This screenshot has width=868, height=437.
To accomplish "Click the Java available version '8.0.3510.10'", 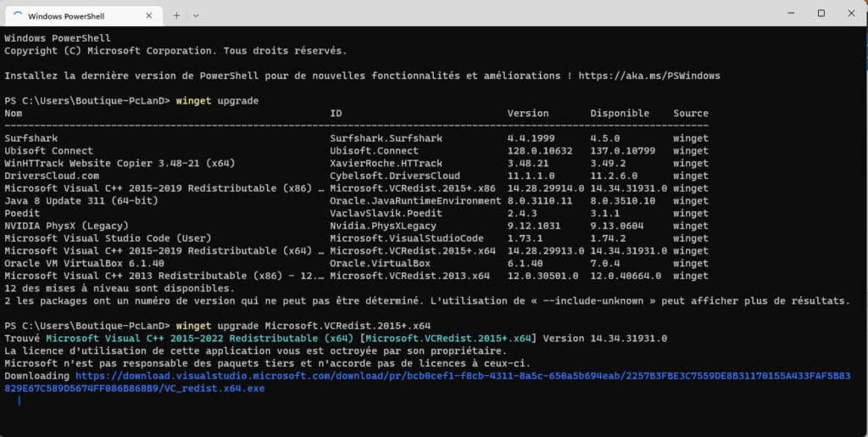I will click(x=622, y=201).
